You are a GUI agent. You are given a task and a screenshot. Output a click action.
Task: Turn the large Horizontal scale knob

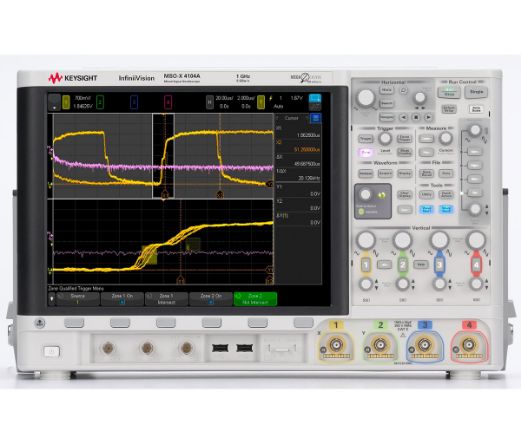pyautogui.click(x=366, y=98)
